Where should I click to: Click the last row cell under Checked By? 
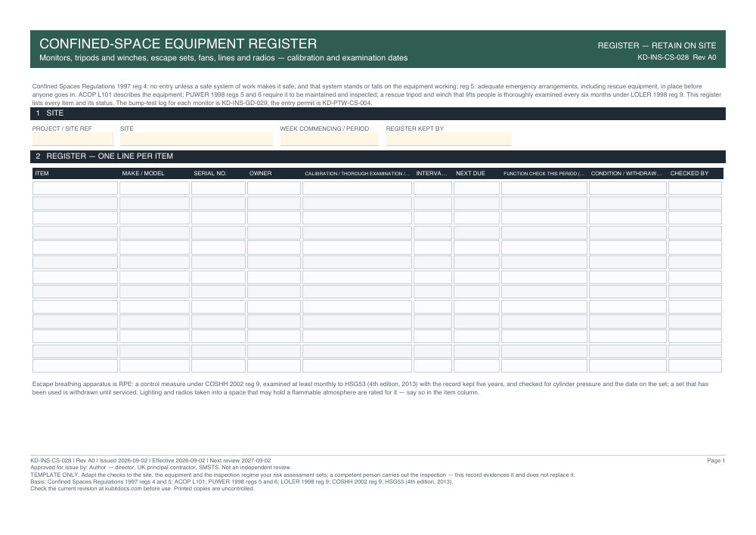click(x=695, y=366)
